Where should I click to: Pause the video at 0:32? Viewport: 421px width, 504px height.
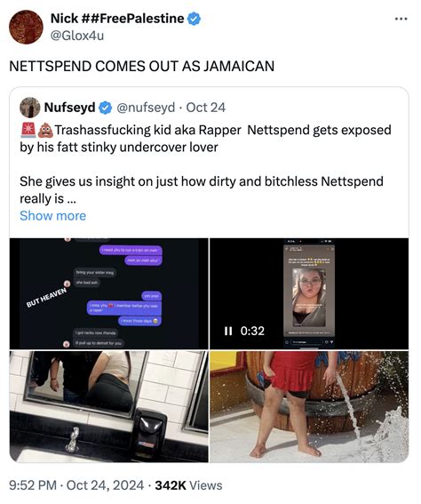[228, 331]
